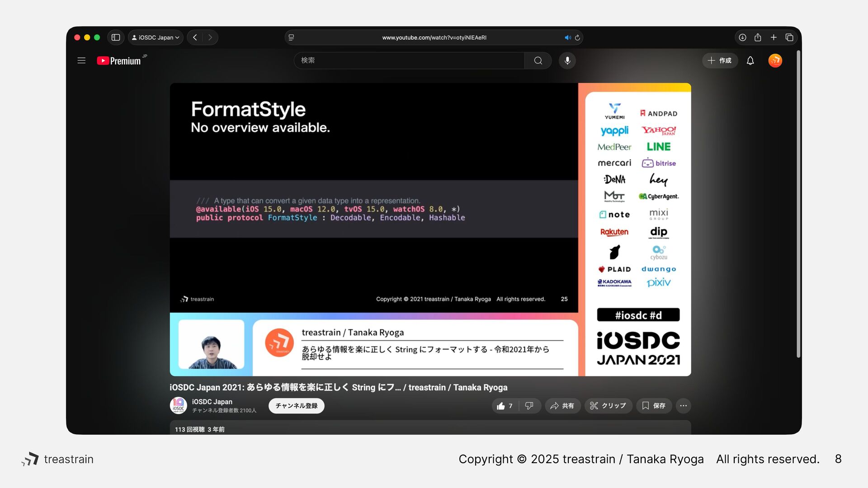Like the video with thumbs up
The image size is (868, 488).
coord(505,406)
